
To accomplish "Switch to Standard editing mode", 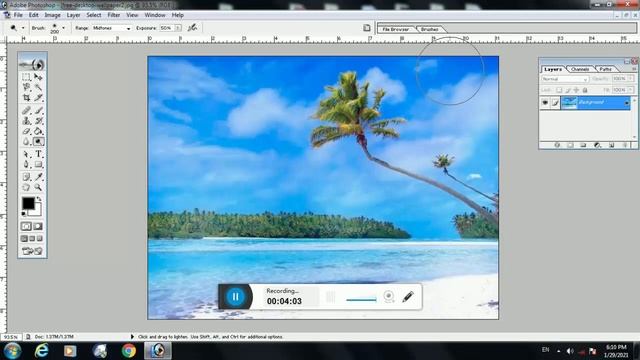I will [27, 226].
